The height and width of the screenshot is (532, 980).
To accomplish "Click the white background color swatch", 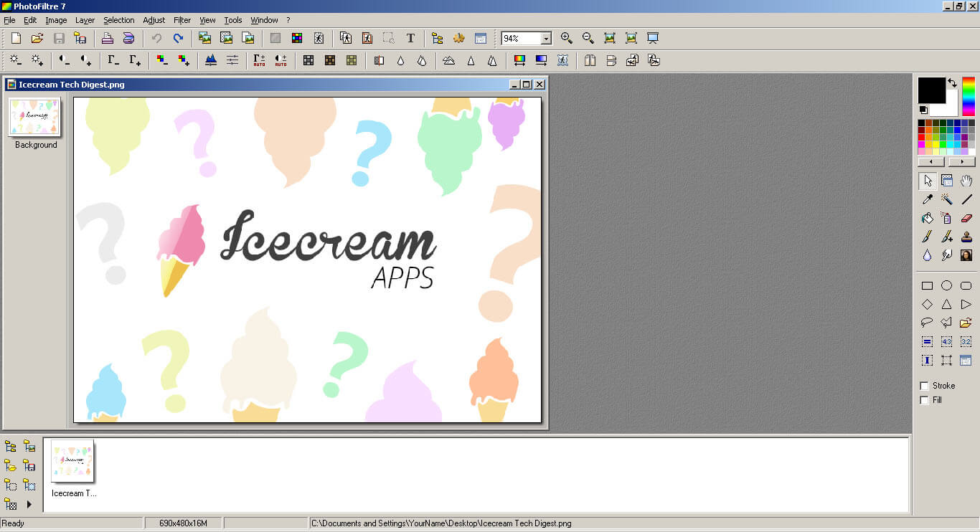I will (x=951, y=109).
